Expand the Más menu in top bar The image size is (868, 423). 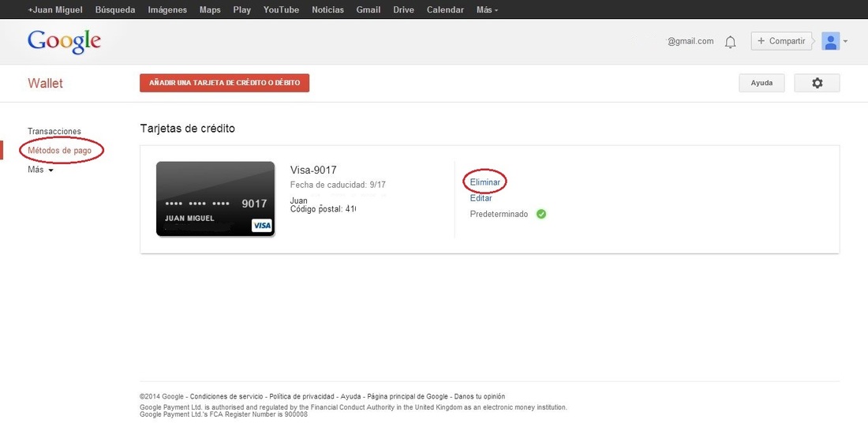(487, 10)
